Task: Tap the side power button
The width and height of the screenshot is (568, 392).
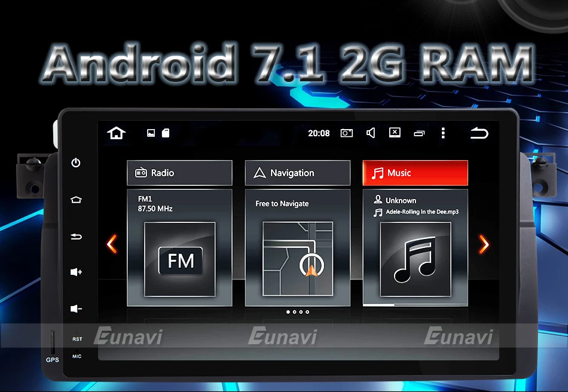Action: tap(76, 163)
